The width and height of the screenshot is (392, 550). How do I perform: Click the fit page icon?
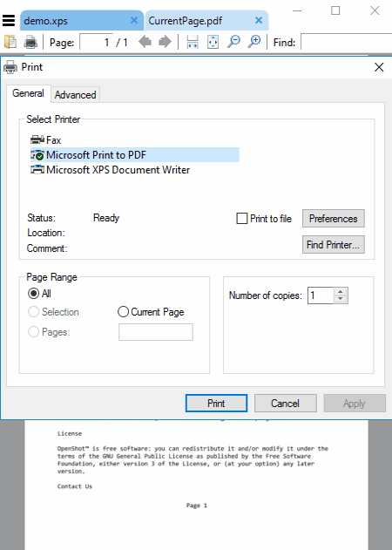click(x=213, y=42)
